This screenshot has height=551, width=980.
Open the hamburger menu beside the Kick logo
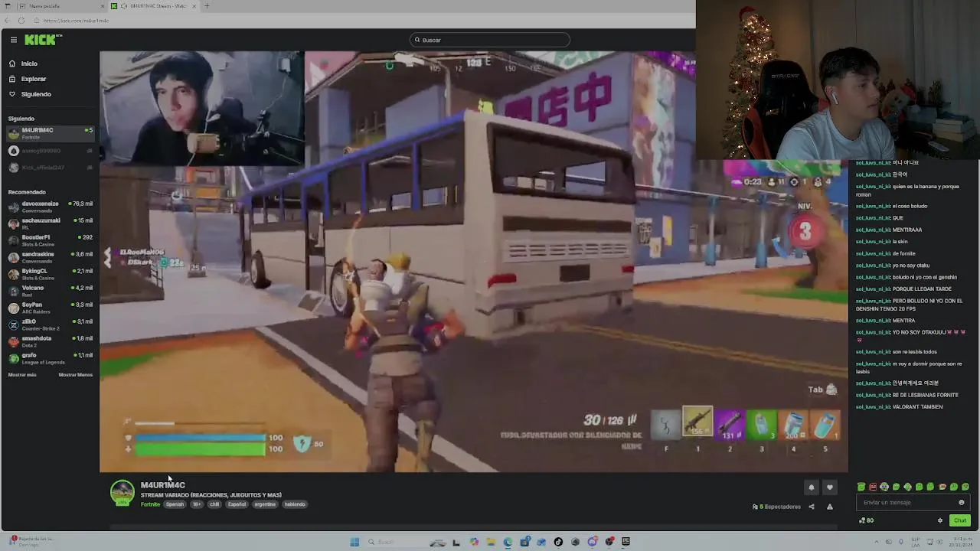(13, 40)
